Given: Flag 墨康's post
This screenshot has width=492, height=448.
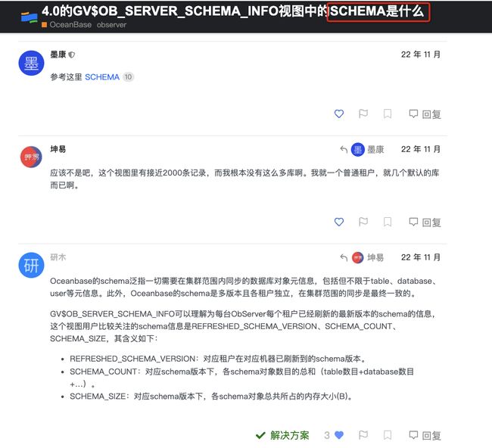Looking at the screenshot, I should point(363,114).
